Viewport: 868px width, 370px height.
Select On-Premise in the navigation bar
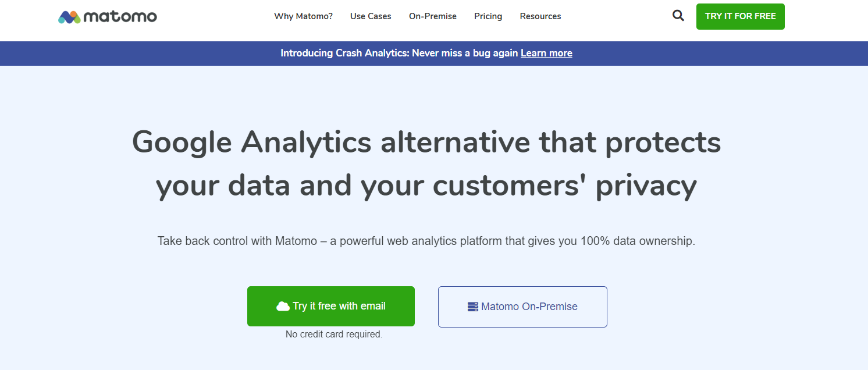pyautogui.click(x=432, y=16)
